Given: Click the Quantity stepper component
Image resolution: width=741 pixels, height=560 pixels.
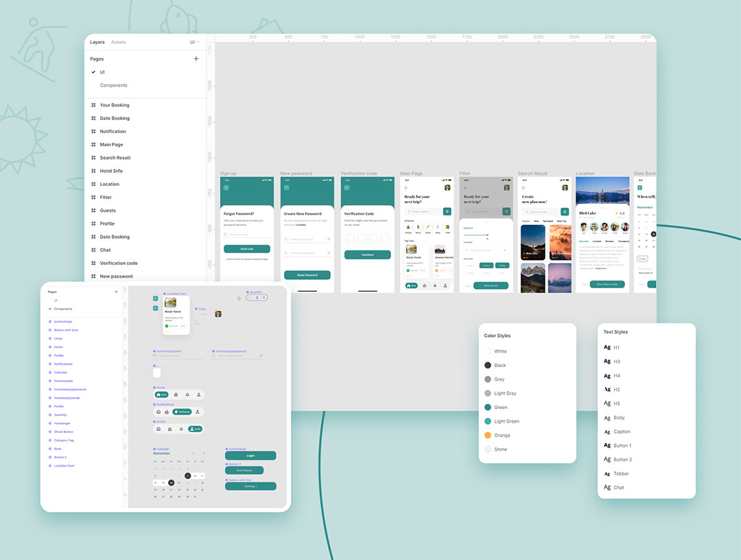Looking at the screenshot, I should (x=257, y=297).
